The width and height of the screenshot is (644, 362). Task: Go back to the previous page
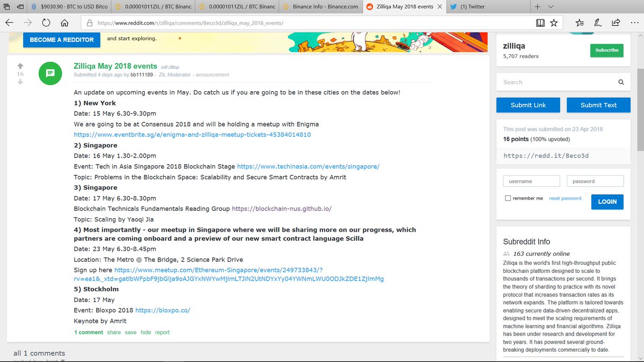(10, 23)
